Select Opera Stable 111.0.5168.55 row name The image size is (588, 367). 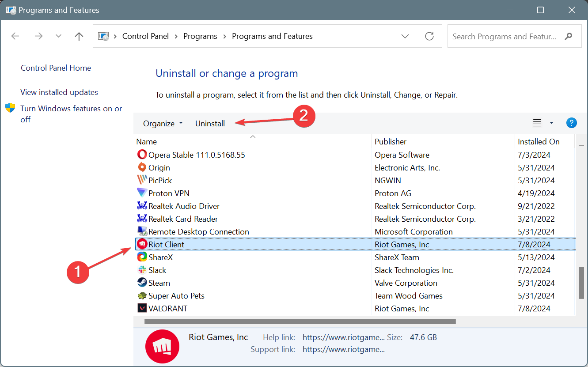197,155
